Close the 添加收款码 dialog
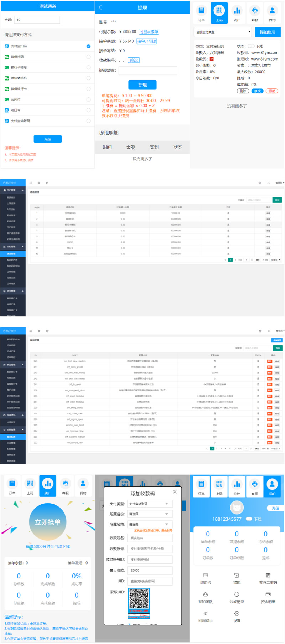Image resolution: width=285 pixels, height=644 pixels. point(175,491)
